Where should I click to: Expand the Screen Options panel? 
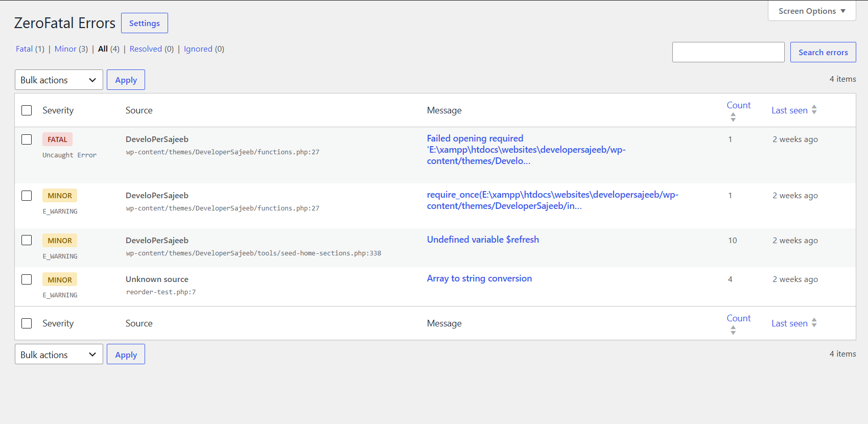point(812,11)
